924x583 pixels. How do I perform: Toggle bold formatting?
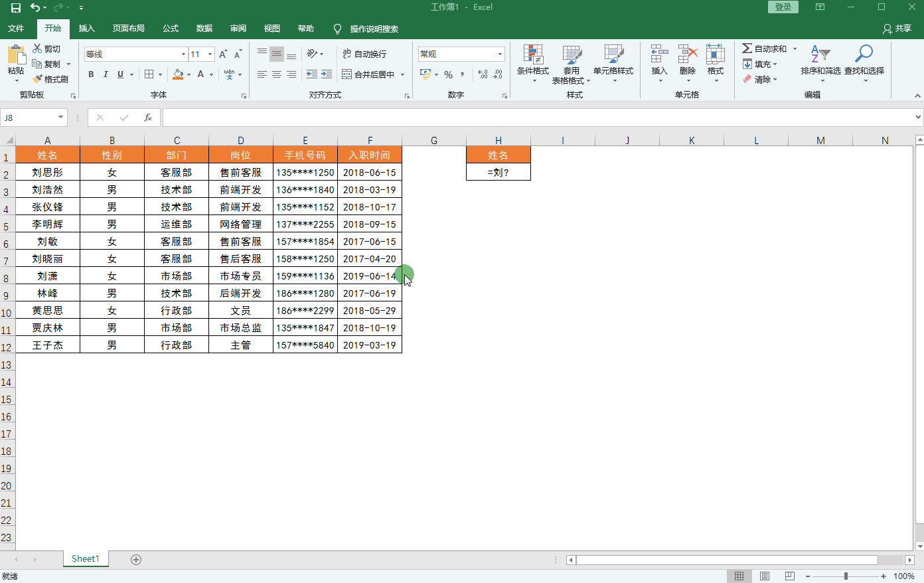click(x=91, y=74)
